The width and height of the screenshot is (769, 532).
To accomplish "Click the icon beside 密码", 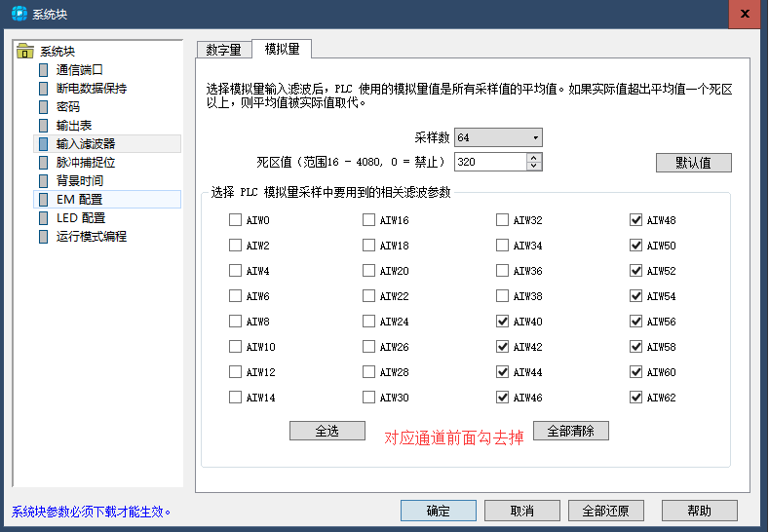I will point(44,107).
